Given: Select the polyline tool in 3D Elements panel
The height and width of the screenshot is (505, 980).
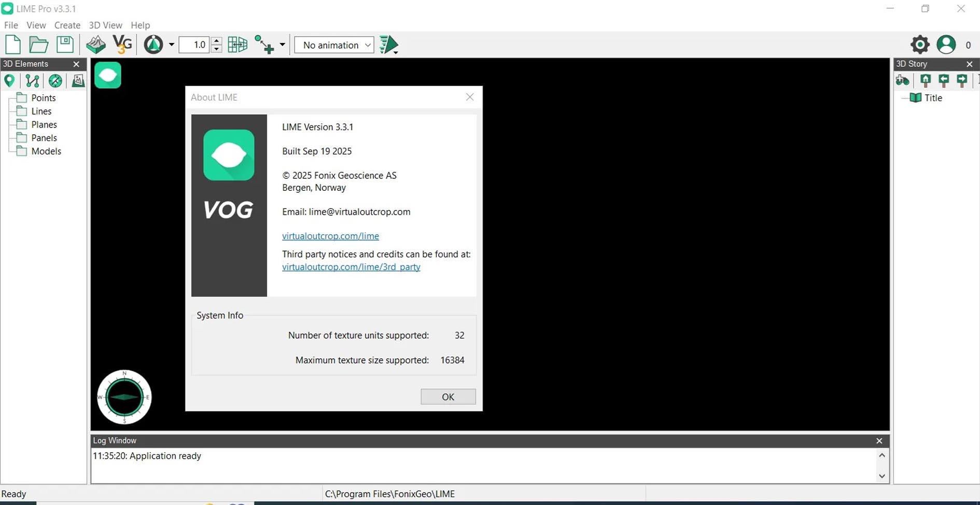Looking at the screenshot, I should [32, 81].
